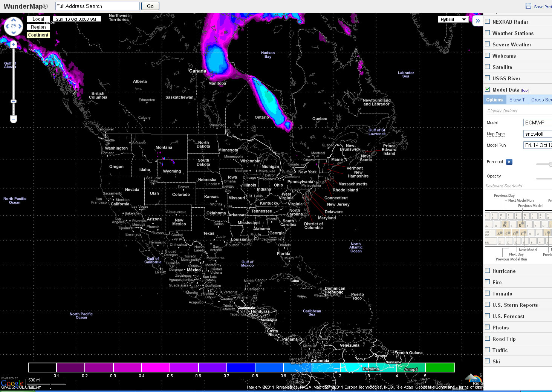Viewport: 552px width, 392px height.
Task: Pan the map right with the arrow control
Action: coord(20,26)
